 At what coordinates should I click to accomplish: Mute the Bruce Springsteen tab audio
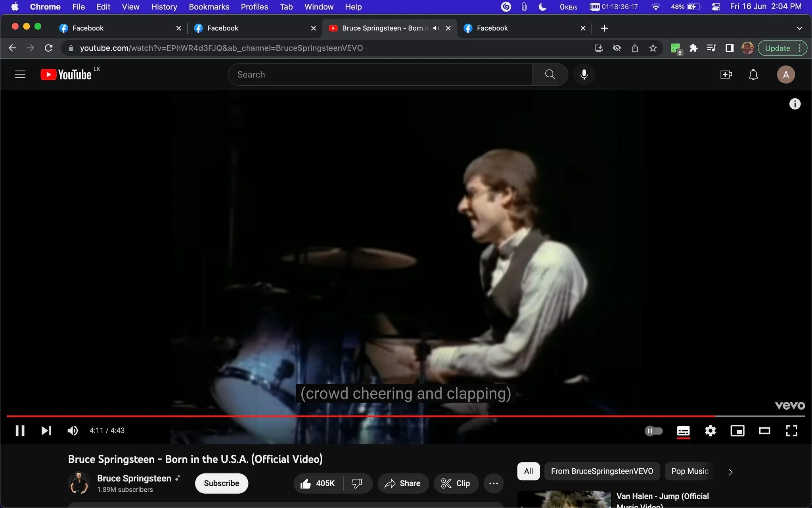(436, 28)
